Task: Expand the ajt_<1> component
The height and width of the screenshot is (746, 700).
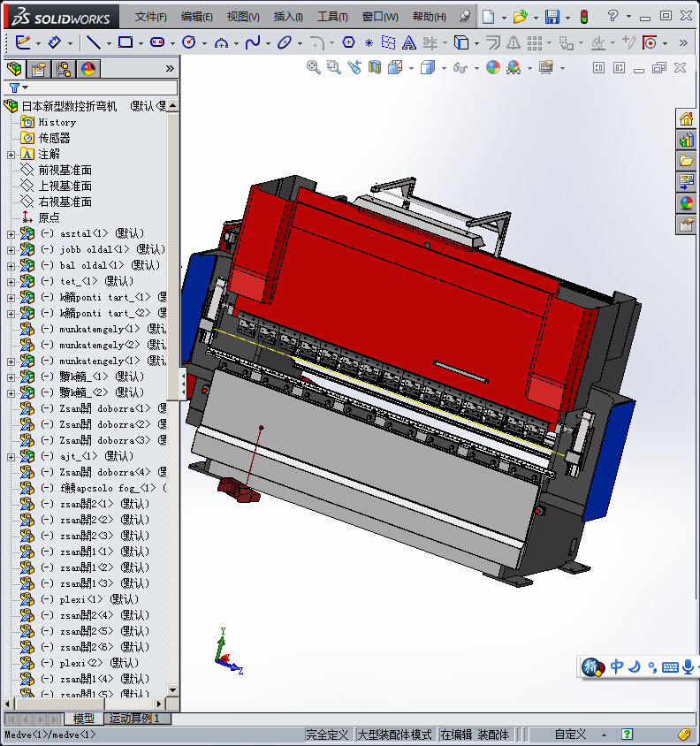Action: 11,457
